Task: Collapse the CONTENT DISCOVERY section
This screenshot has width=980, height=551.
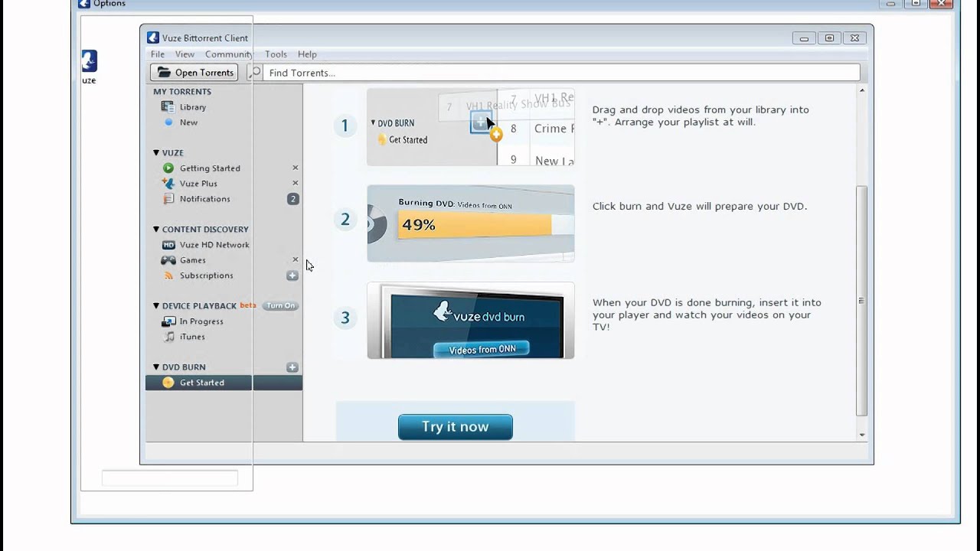Action: [x=156, y=230]
